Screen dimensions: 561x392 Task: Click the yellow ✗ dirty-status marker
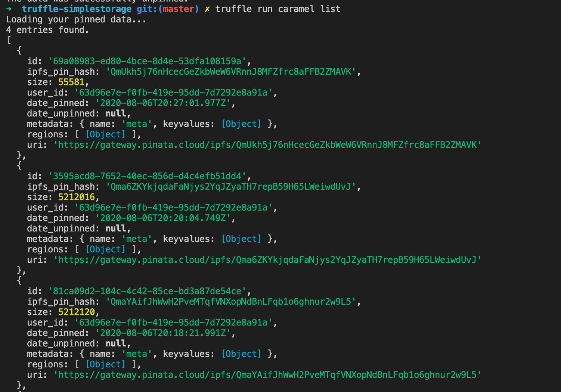click(x=207, y=9)
